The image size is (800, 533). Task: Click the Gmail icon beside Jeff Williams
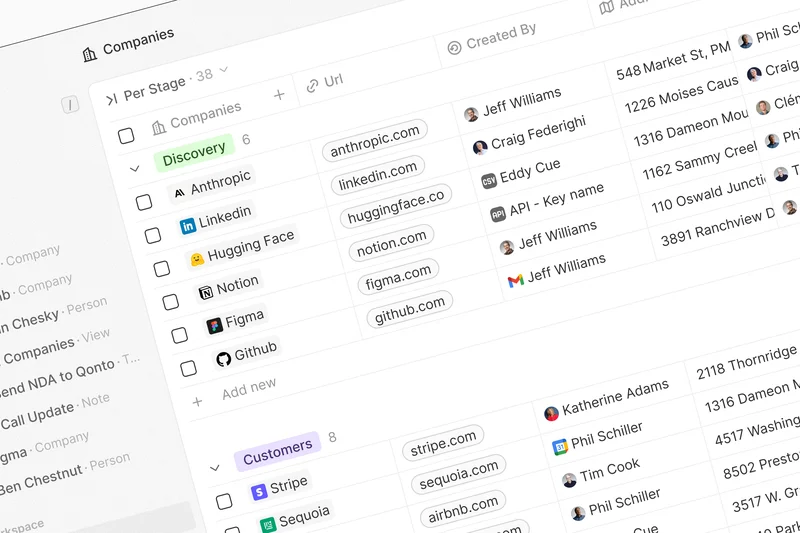pyautogui.click(x=516, y=281)
